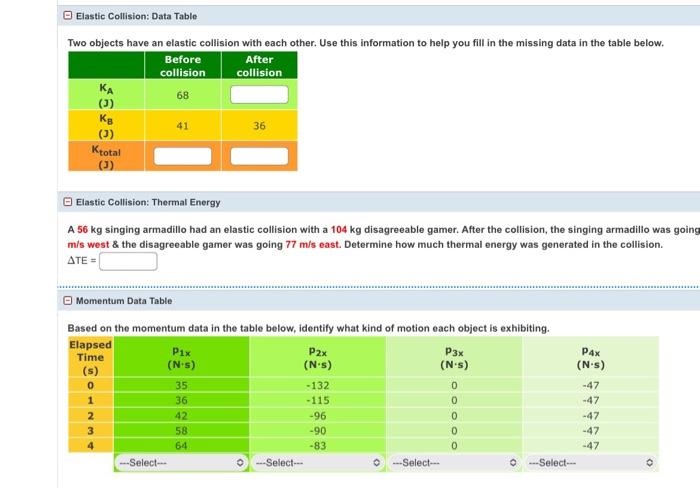Click the elapsed time row 3 label
The width and height of the screenshot is (700, 488).
(x=90, y=431)
